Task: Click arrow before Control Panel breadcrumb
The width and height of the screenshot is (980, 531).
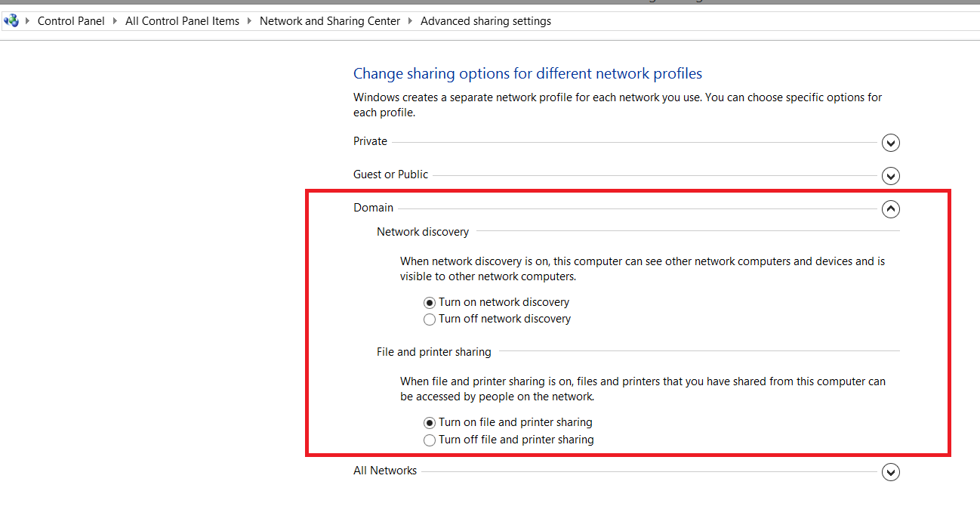Action: click(28, 21)
